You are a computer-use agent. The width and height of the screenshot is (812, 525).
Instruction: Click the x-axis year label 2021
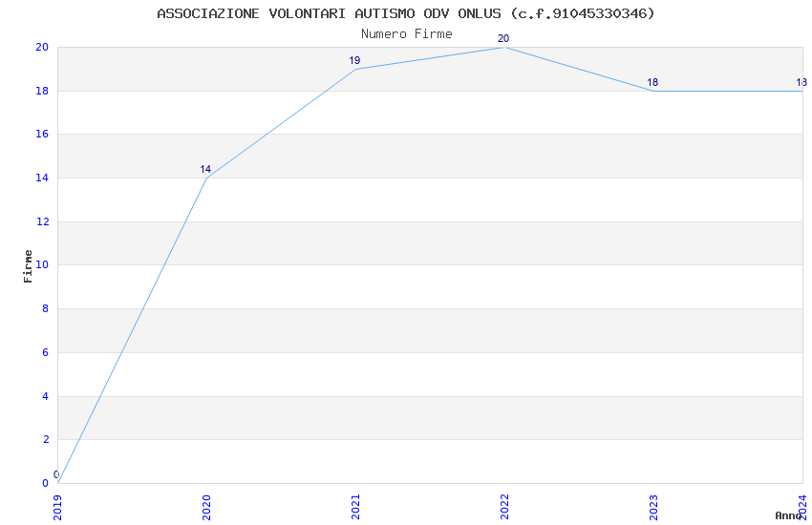click(355, 508)
